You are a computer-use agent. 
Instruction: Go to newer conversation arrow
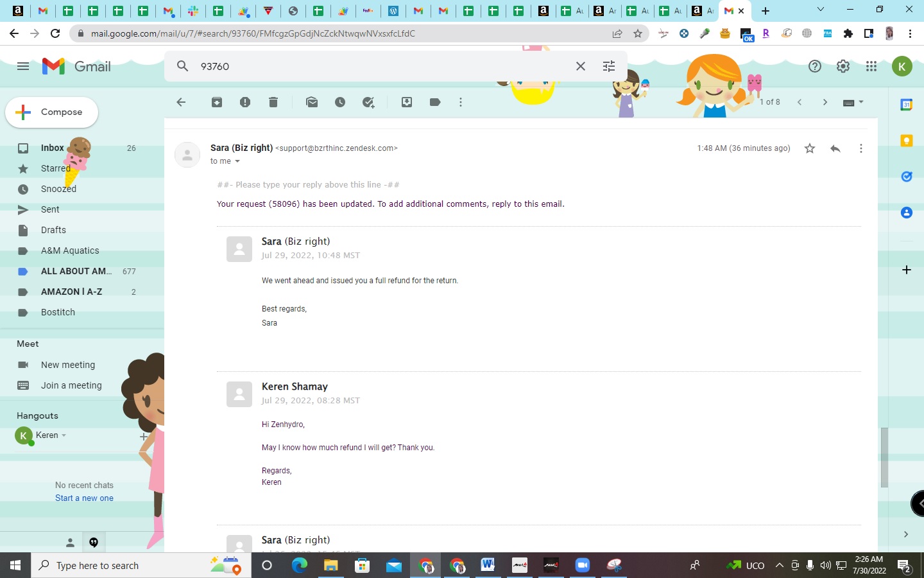(800, 102)
